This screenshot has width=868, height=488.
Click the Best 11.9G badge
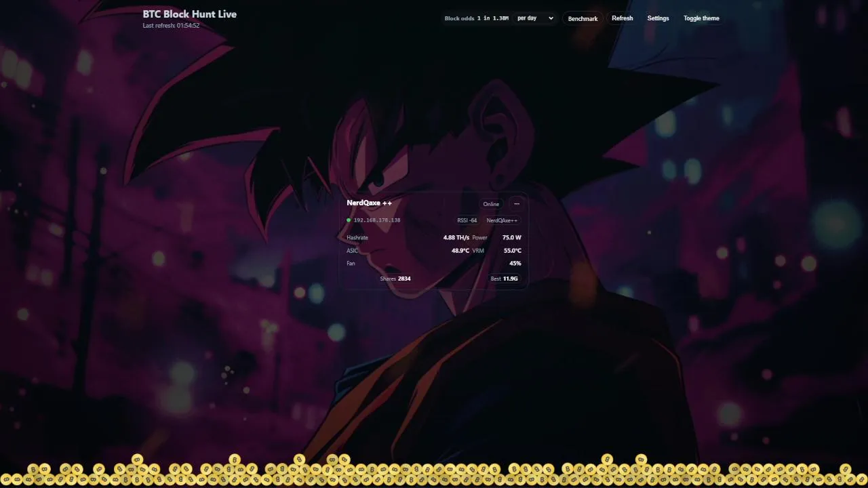coord(504,279)
